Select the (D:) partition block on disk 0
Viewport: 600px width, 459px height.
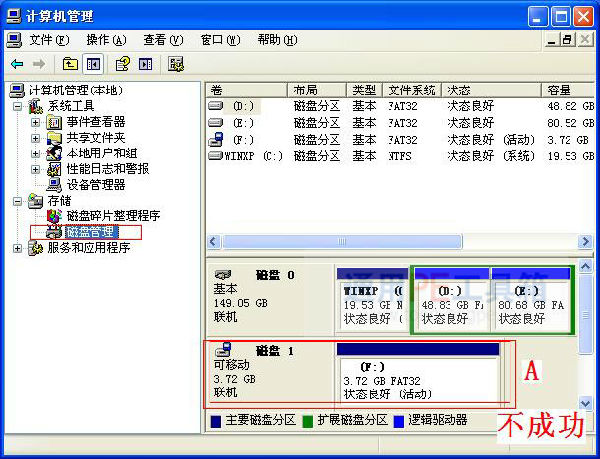(452, 300)
